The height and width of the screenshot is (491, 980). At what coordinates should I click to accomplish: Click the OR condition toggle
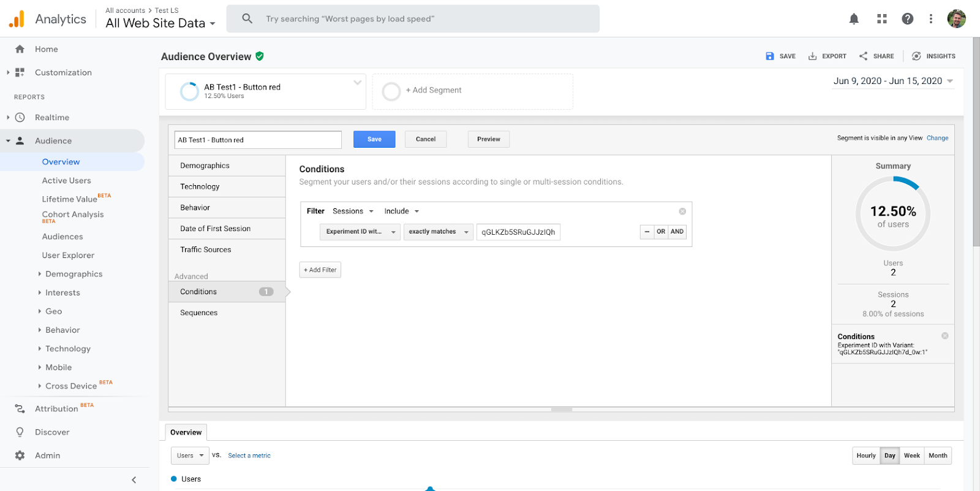(x=661, y=232)
